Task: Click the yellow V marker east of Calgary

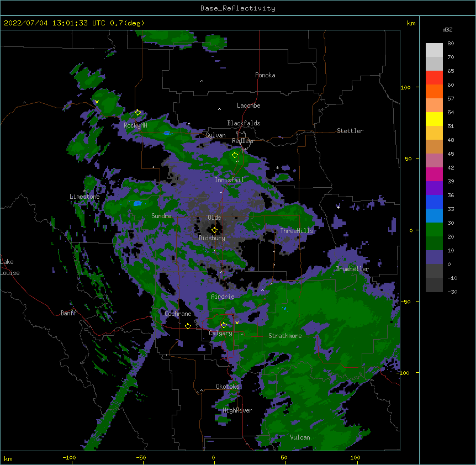Action: click(237, 323)
